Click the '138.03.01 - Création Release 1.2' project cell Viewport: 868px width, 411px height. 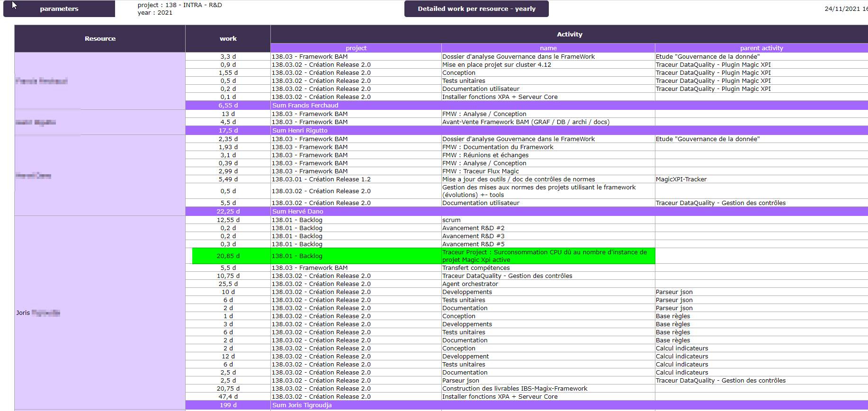[321, 179]
